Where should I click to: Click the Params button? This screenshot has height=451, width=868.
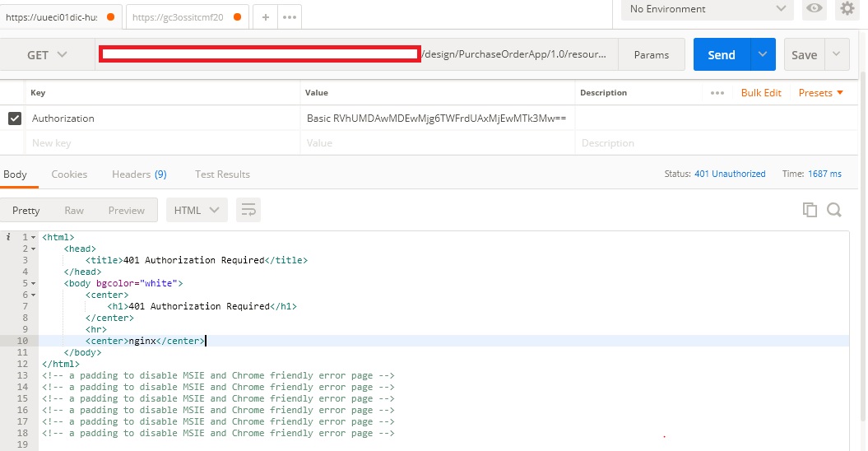click(x=651, y=54)
